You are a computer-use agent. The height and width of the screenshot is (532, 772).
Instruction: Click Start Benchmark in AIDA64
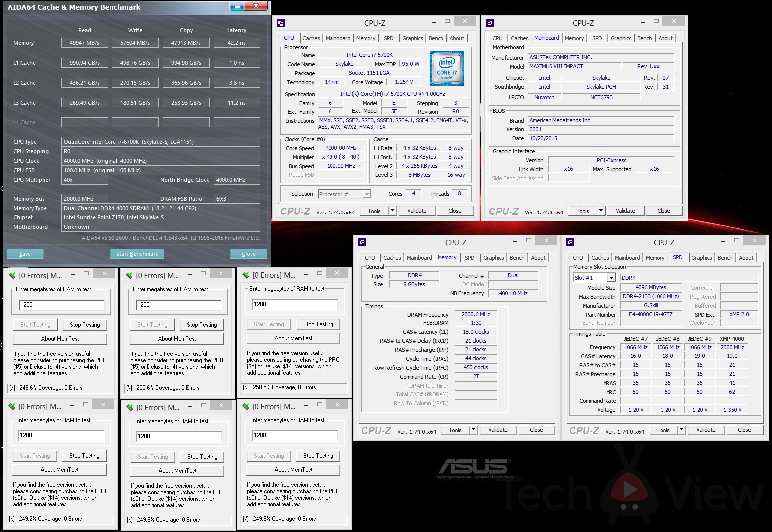point(137,254)
